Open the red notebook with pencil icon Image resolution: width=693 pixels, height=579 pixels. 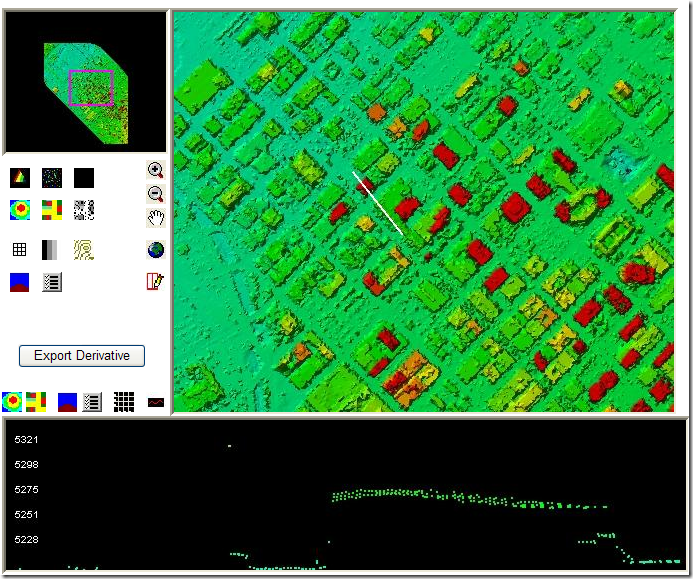(x=155, y=281)
